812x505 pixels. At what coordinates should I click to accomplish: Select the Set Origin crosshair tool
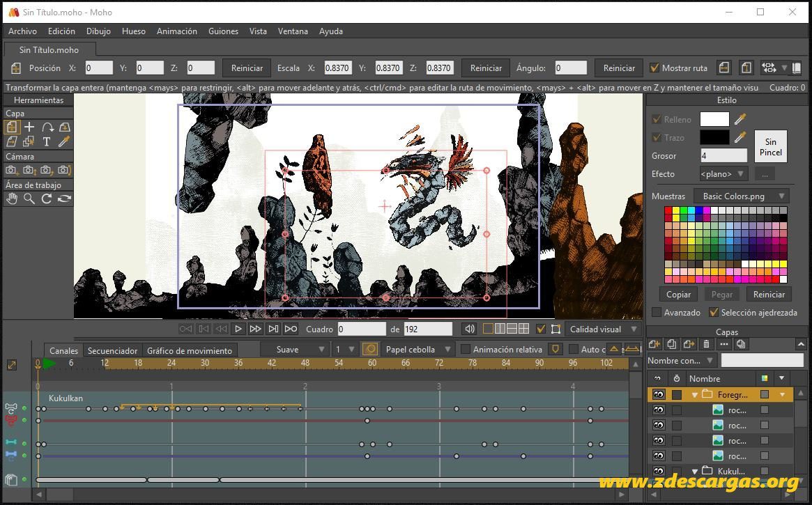click(29, 127)
